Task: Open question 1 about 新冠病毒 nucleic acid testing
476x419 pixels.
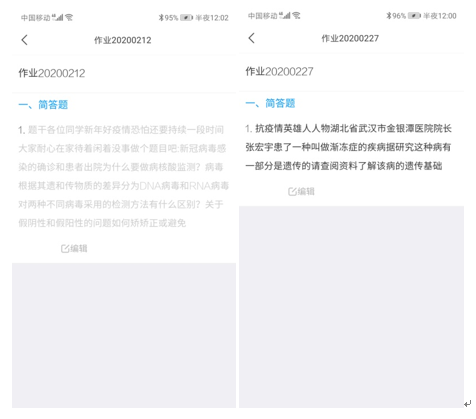Action: coord(124,176)
